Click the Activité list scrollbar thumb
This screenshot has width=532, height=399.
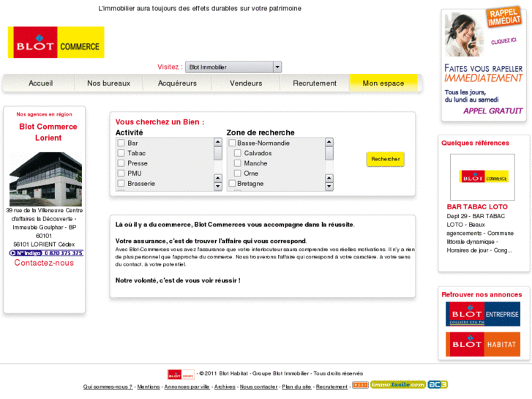(x=218, y=153)
